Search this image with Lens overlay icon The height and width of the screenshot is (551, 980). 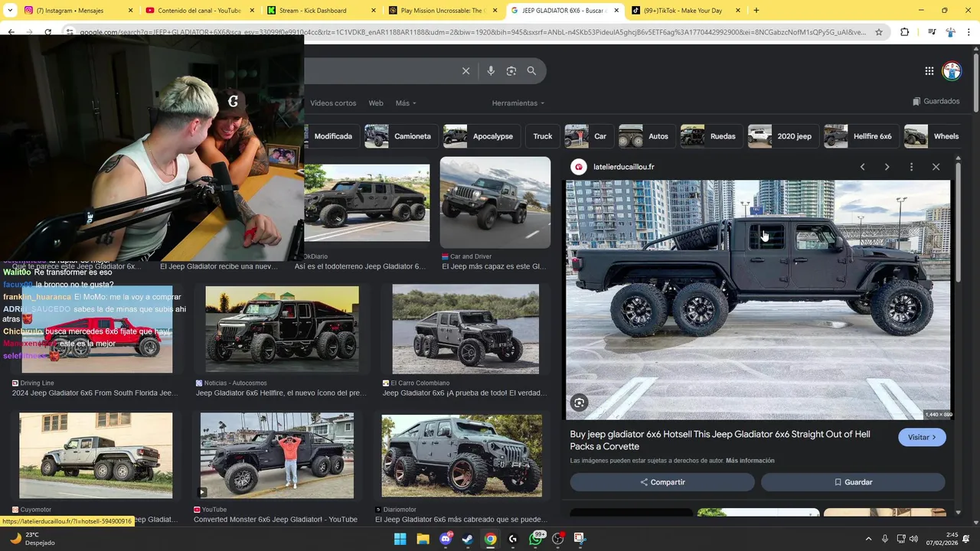pos(580,403)
